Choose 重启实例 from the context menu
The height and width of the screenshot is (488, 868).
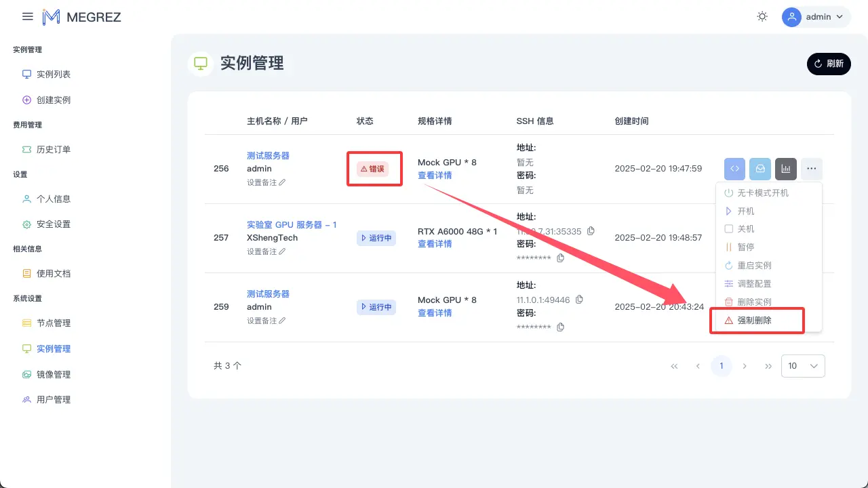(x=753, y=265)
